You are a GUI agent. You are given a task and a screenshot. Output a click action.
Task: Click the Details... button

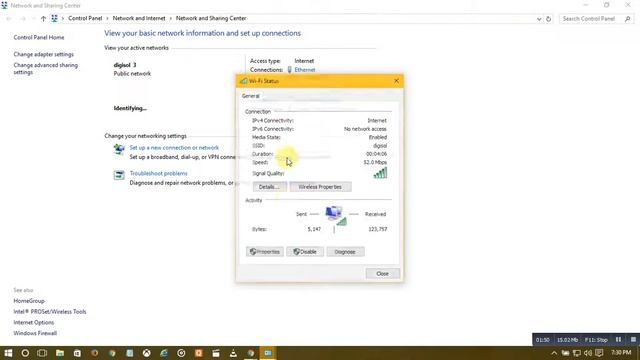click(269, 187)
